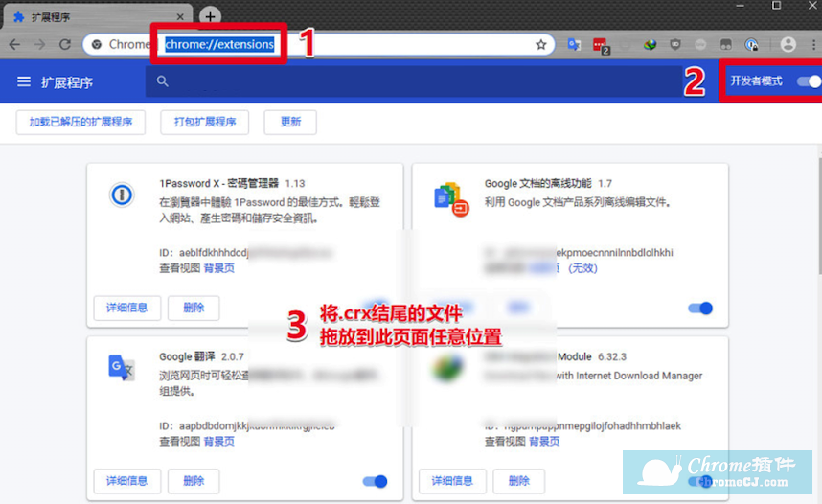The width and height of the screenshot is (822, 504).
Task: Click the Chrome site info icon in address bar
Action: pos(97,45)
